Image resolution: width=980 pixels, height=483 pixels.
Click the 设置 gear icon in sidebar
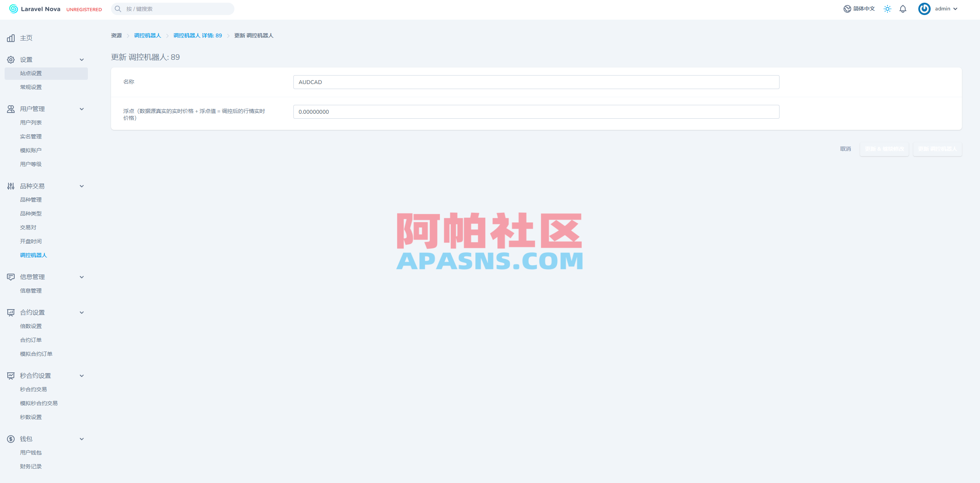pyautogui.click(x=10, y=59)
